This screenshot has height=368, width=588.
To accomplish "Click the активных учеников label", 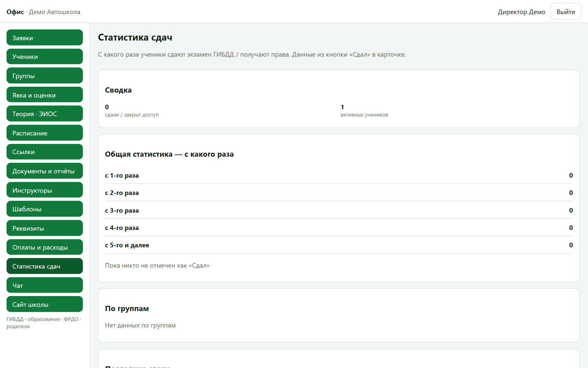I will (364, 115).
